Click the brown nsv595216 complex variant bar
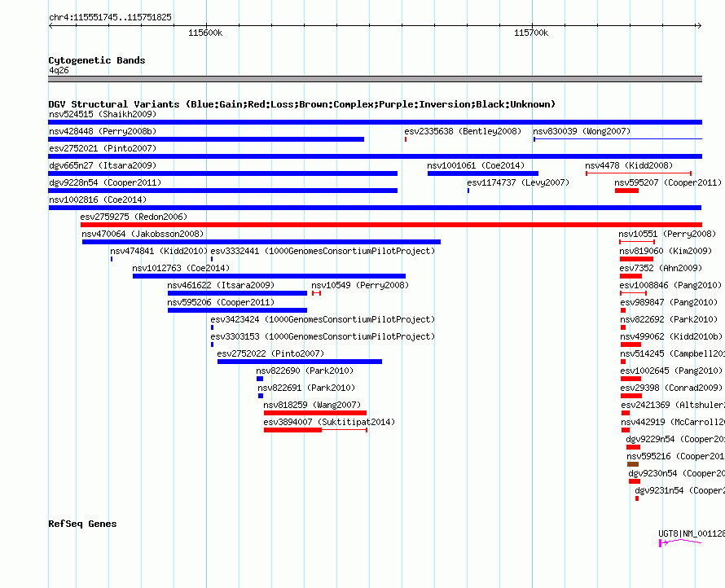The width and height of the screenshot is (725, 588). (x=633, y=464)
